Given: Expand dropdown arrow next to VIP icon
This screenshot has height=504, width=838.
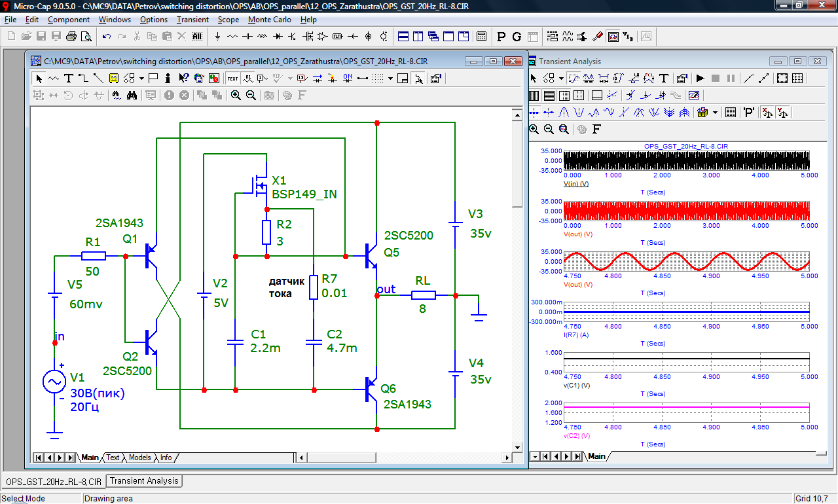Looking at the screenshot, I should pos(290,79).
